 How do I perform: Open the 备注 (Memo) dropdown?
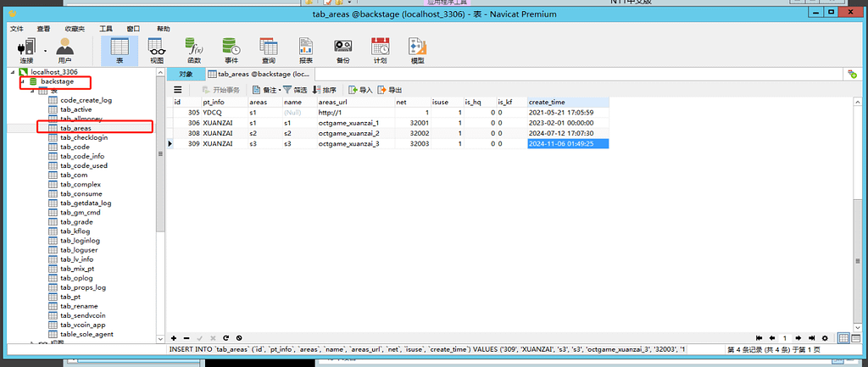(x=267, y=90)
